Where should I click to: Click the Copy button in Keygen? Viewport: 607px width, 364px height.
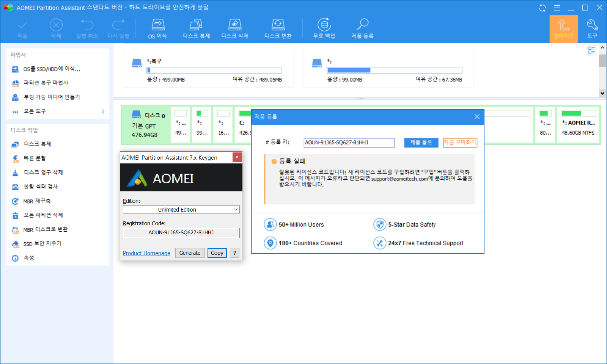pyautogui.click(x=217, y=253)
